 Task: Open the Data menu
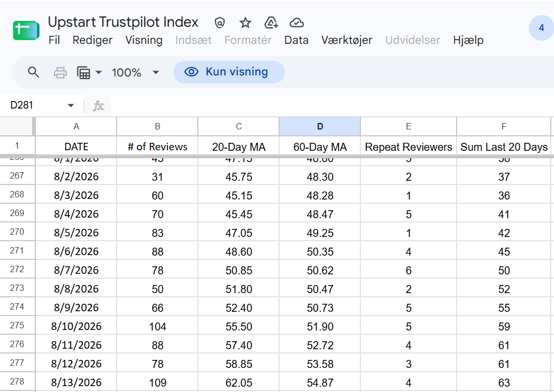tap(296, 40)
